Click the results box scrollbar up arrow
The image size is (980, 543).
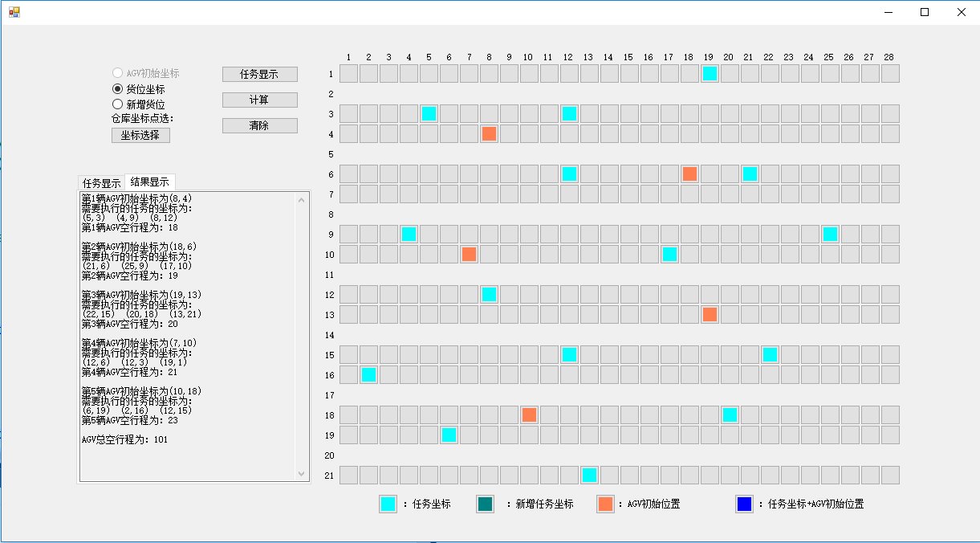[x=303, y=201]
